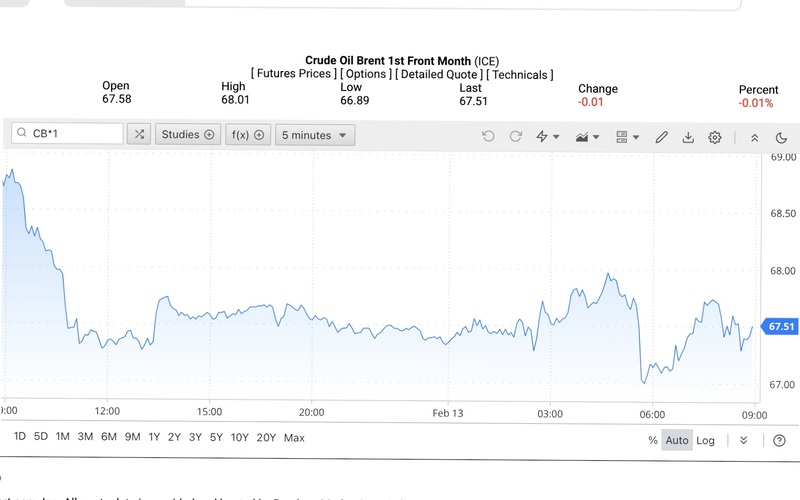This screenshot has height=500, width=800.
Task: Select the Max time range
Action: tap(294, 437)
